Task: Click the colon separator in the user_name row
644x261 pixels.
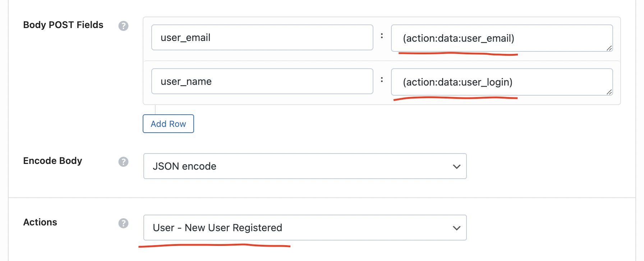Action: (382, 79)
